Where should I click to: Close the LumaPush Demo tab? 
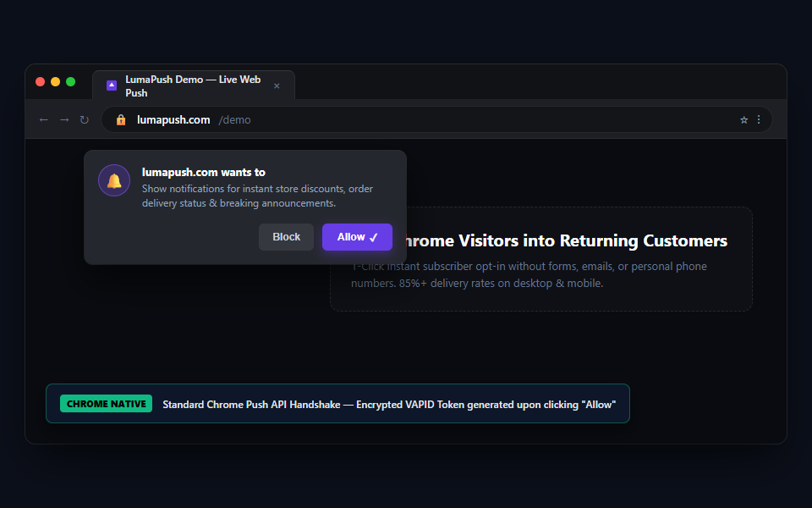coord(277,86)
